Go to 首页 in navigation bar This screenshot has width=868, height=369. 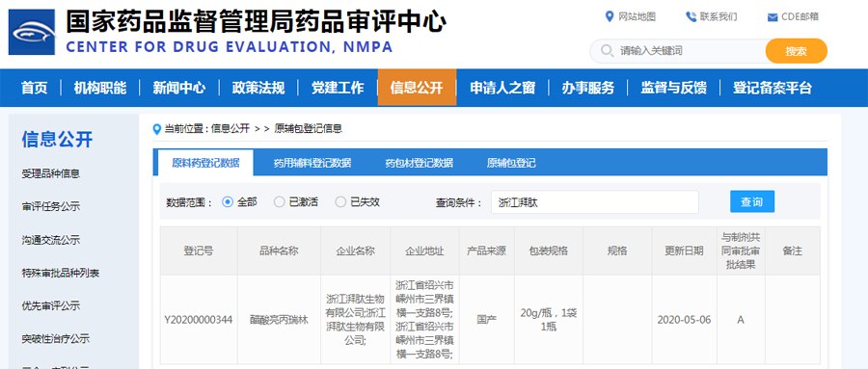tap(35, 88)
